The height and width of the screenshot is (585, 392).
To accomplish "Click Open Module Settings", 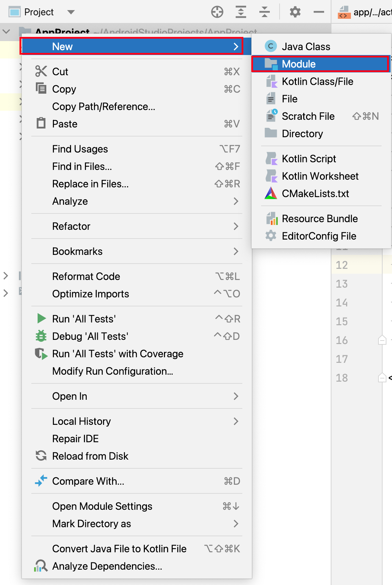I will click(102, 506).
